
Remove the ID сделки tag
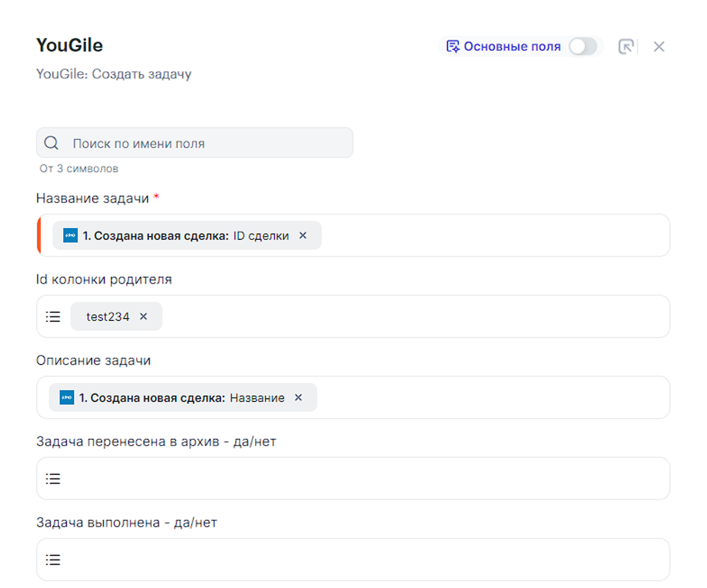(303, 235)
